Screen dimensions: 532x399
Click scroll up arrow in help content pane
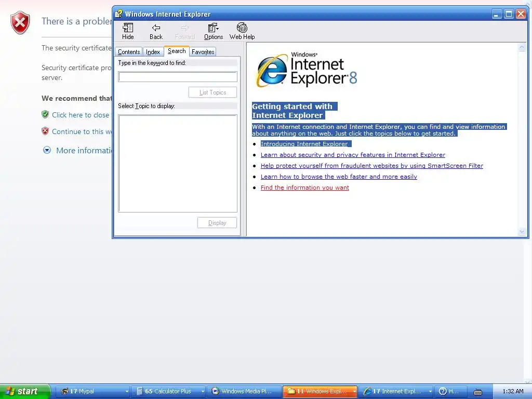522,47
